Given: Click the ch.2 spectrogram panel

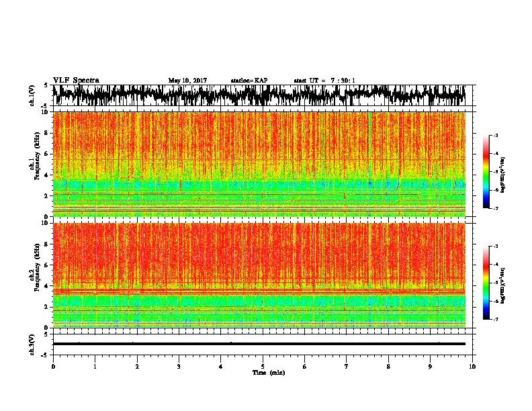Looking at the screenshot, I should click(259, 275).
